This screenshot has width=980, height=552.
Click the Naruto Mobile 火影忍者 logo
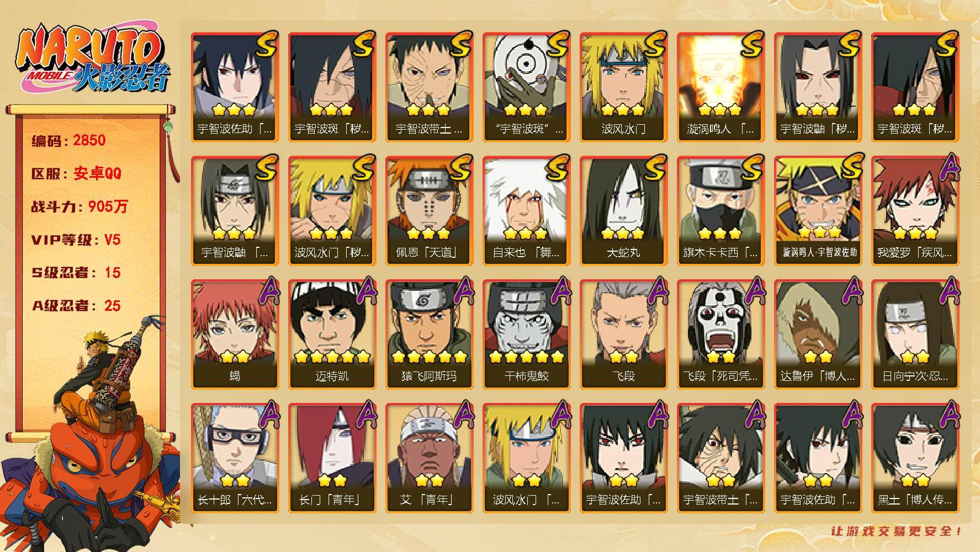pyautogui.click(x=92, y=60)
